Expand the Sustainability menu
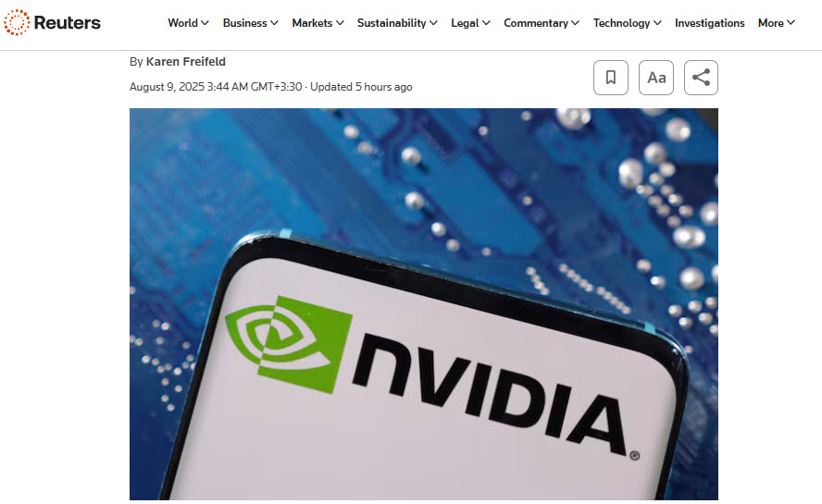Viewport: 822px width, 504px height. pos(397,23)
